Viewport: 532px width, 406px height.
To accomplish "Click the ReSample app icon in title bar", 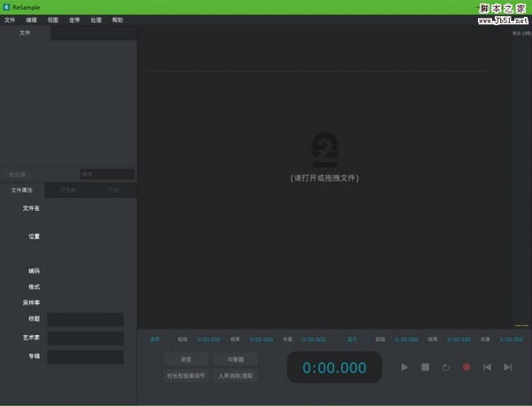I will click(x=6, y=7).
